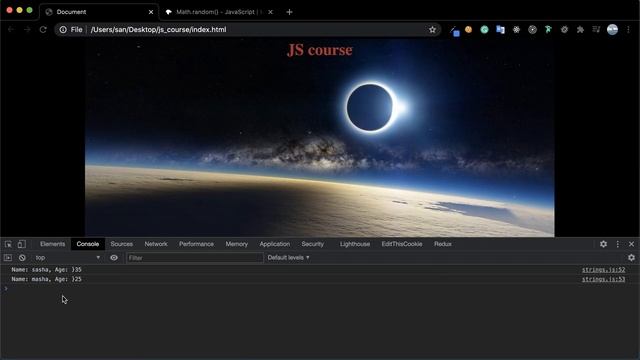The height and width of the screenshot is (360, 640).
Task: Go back with the browser back arrow
Action: [x=11, y=29]
